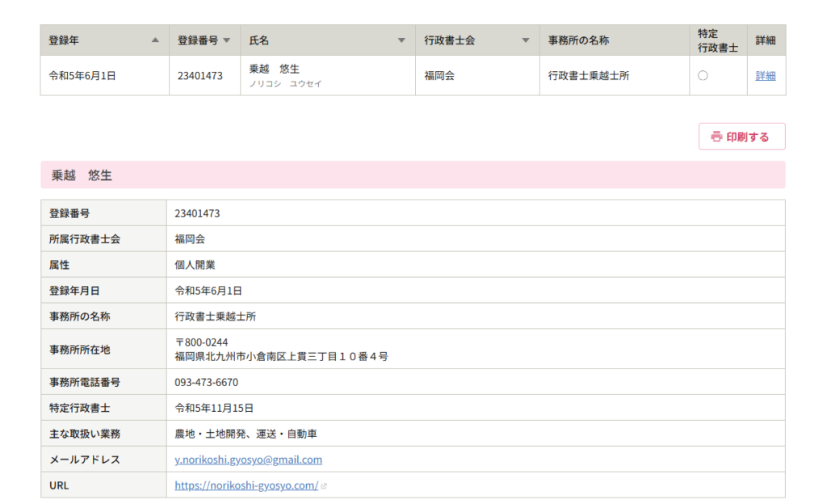
Task: Click the printer icon in the print button
Action: pyautogui.click(x=716, y=137)
